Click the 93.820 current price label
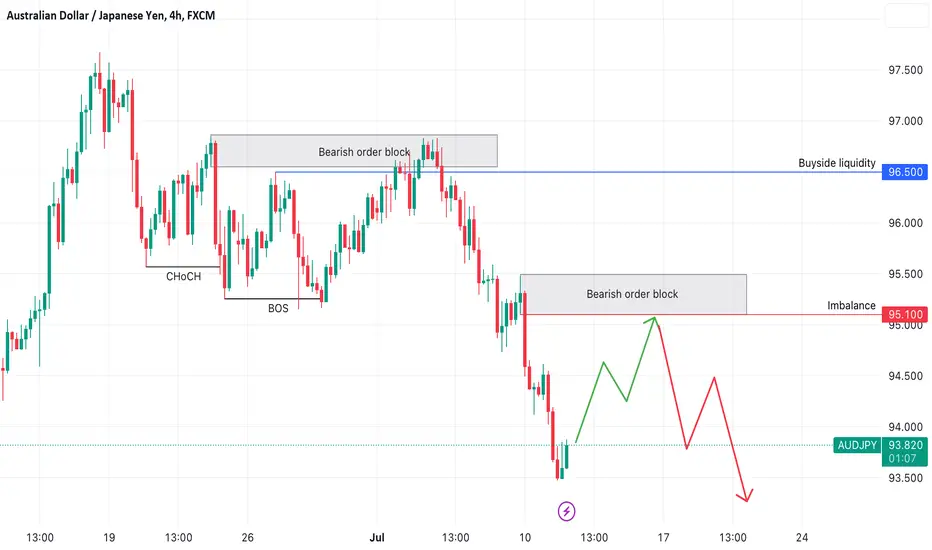 904,445
